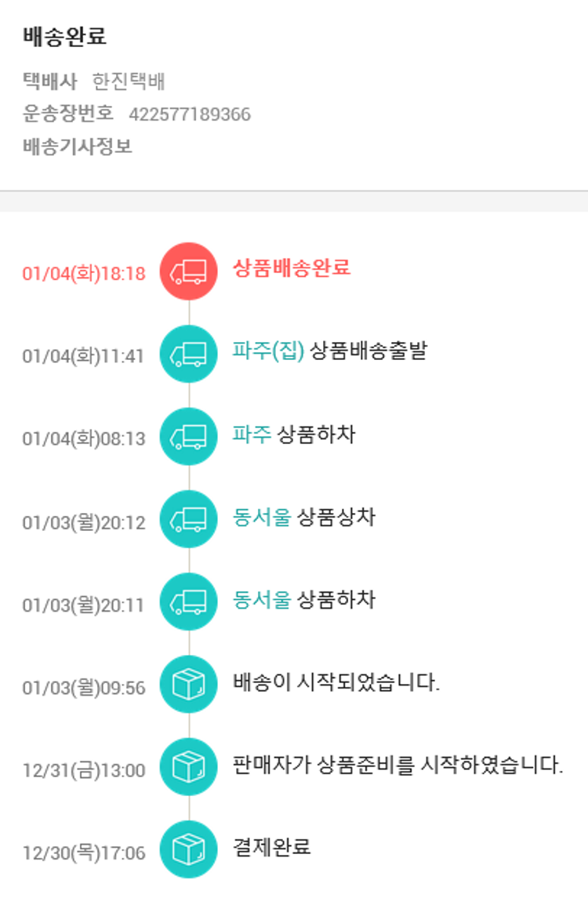
Task: Click the truck icon beside 동서울 상품상차
Action: [x=188, y=519]
